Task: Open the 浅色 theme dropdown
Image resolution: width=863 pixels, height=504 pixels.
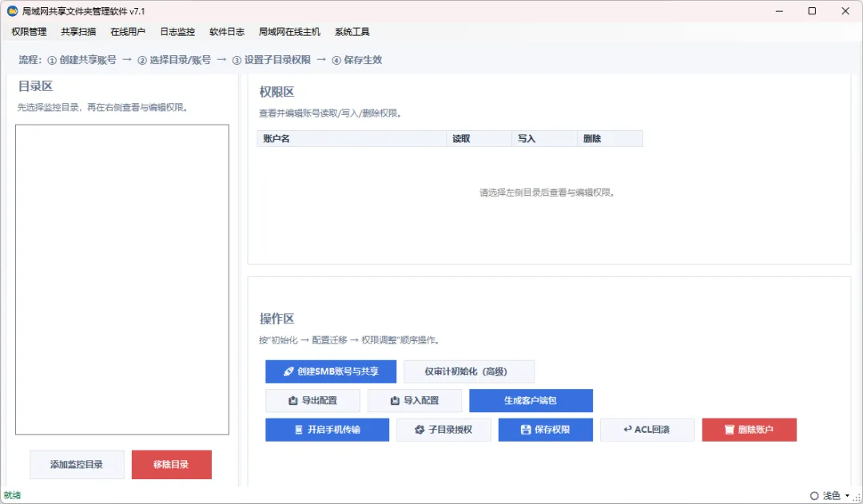Action: [x=830, y=496]
